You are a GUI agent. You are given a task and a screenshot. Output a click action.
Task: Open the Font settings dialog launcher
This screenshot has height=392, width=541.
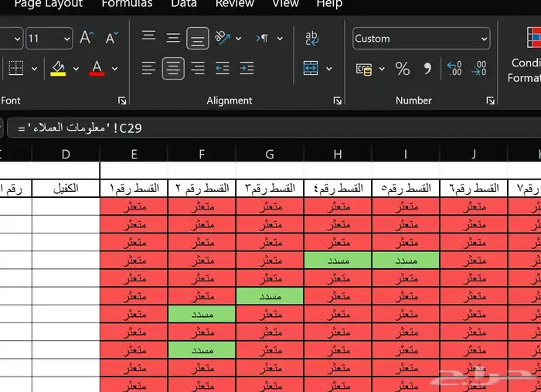(x=122, y=101)
